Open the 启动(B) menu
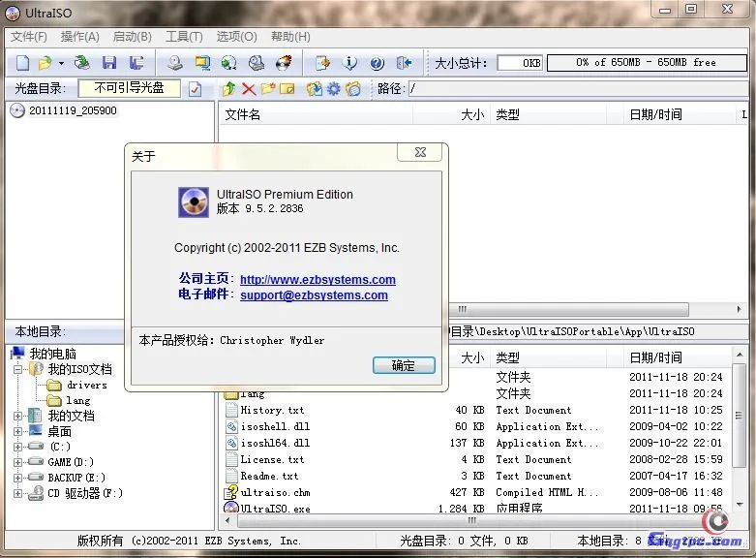This screenshot has width=756, height=558. tap(133, 37)
